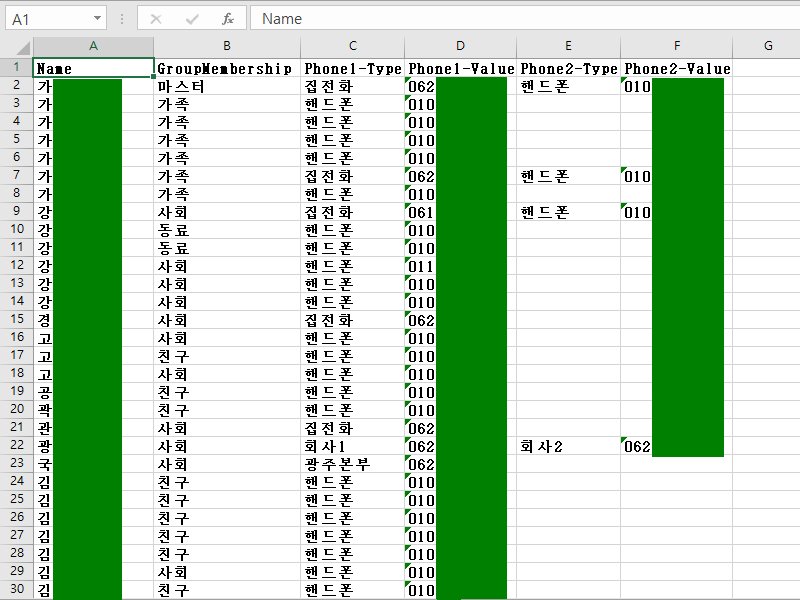Viewport: 800px width, 600px height.
Task: Select the 집전화 cell in row 21
Action: [x=353, y=428]
